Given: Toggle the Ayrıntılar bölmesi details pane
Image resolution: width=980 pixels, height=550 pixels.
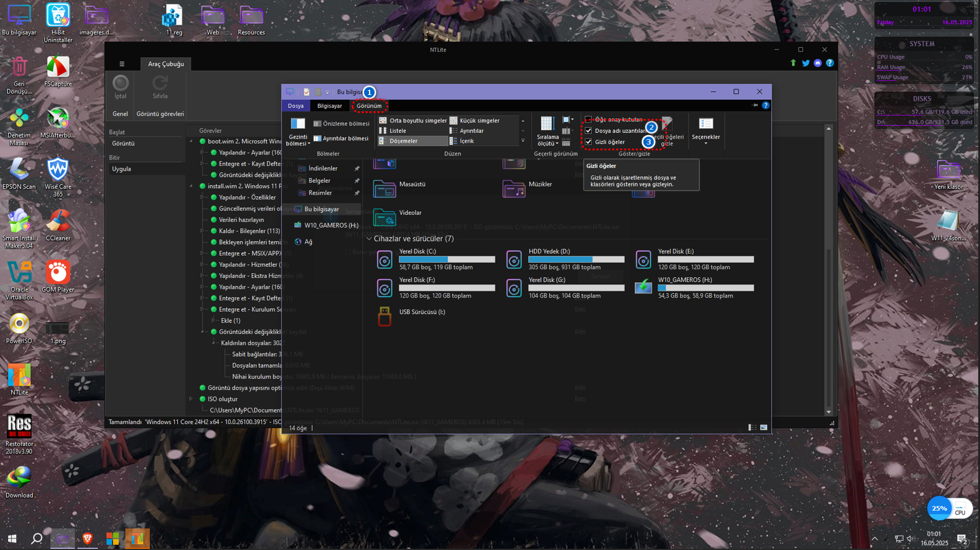Looking at the screenshot, I should tap(341, 138).
